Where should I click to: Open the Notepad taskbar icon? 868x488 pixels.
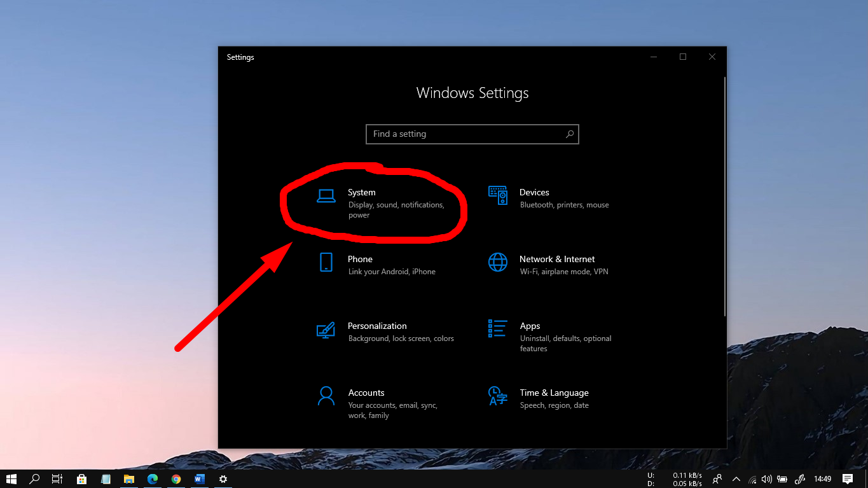(x=106, y=479)
